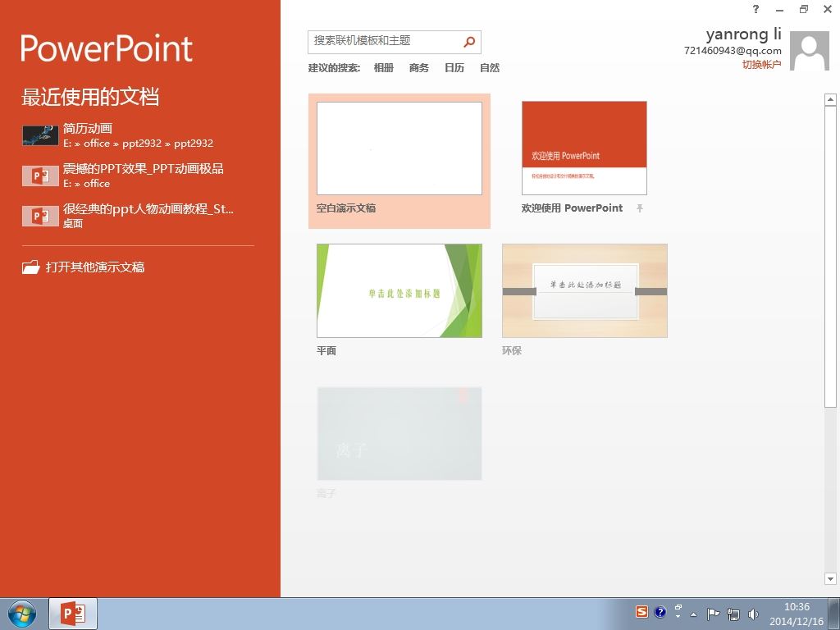The height and width of the screenshot is (630, 840).
Task: Open the Action Center flag icon
Action: (x=713, y=614)
